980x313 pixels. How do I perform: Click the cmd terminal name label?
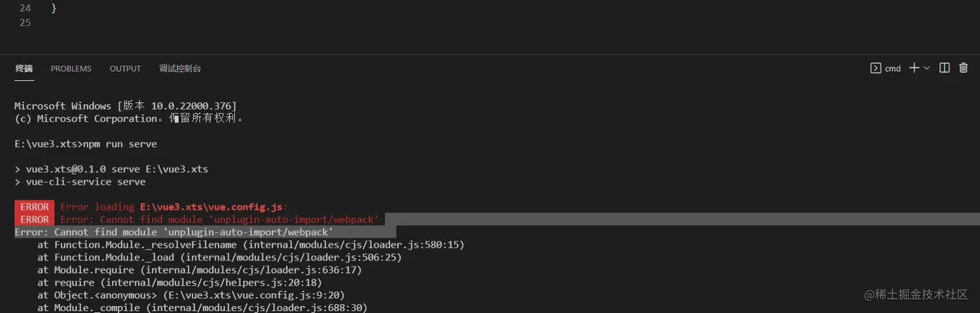coord(893,69)
